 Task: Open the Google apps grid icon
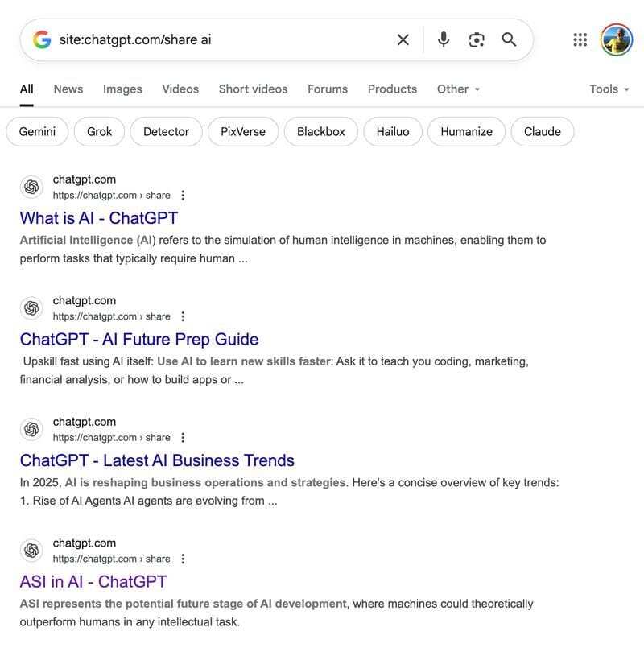580,39
